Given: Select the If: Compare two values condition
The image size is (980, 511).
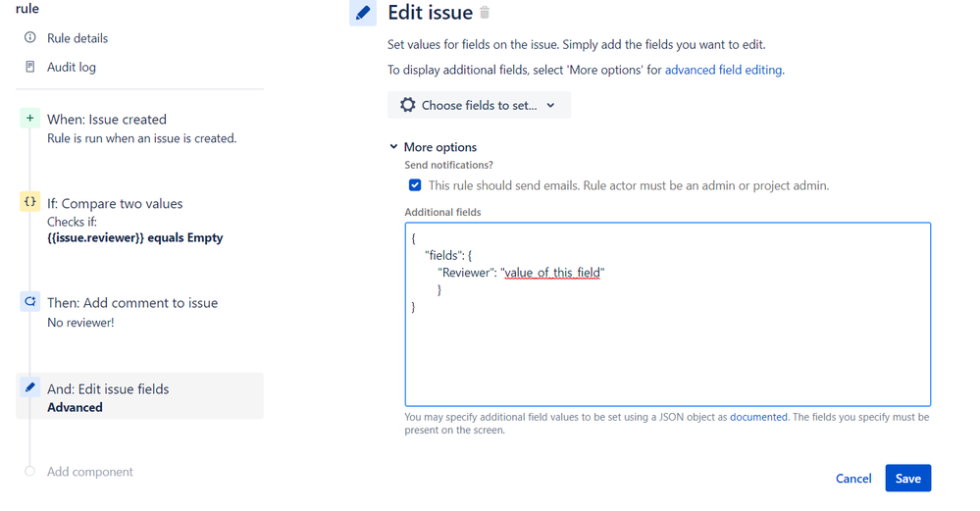Looking at the screenshot, I should click(115, 204).
